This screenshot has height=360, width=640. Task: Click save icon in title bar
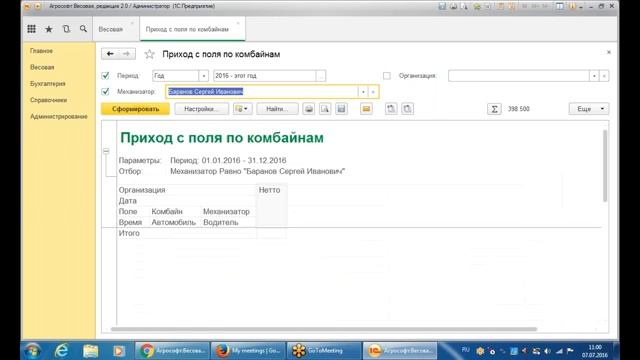click(442, 6)
